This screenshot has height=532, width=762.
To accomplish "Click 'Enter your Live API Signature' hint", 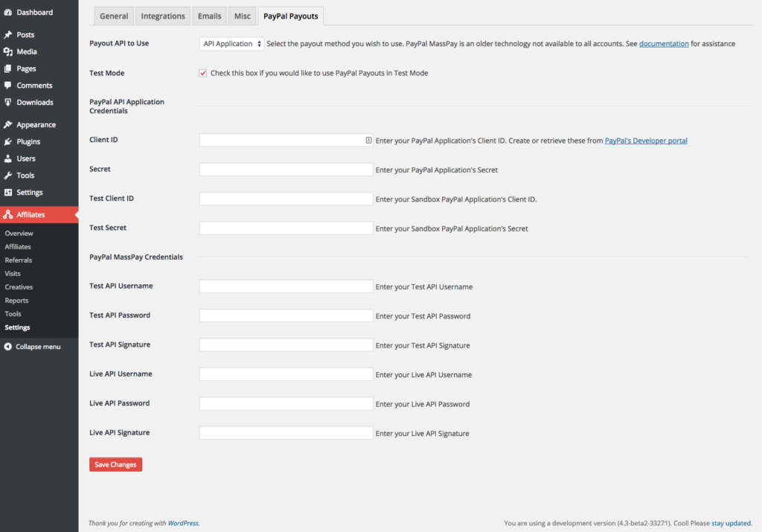I will click(423, 433).
